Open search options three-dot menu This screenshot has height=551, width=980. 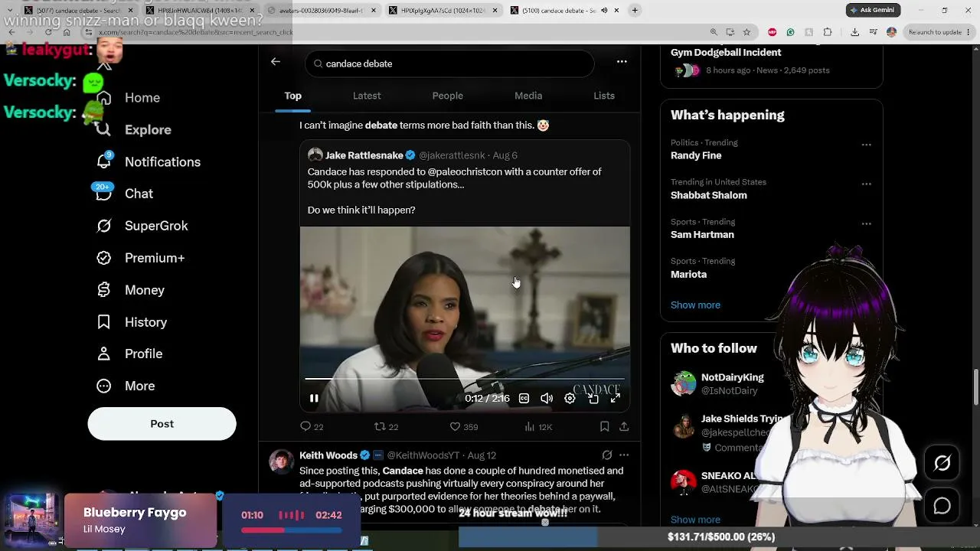tap(622, 62)
